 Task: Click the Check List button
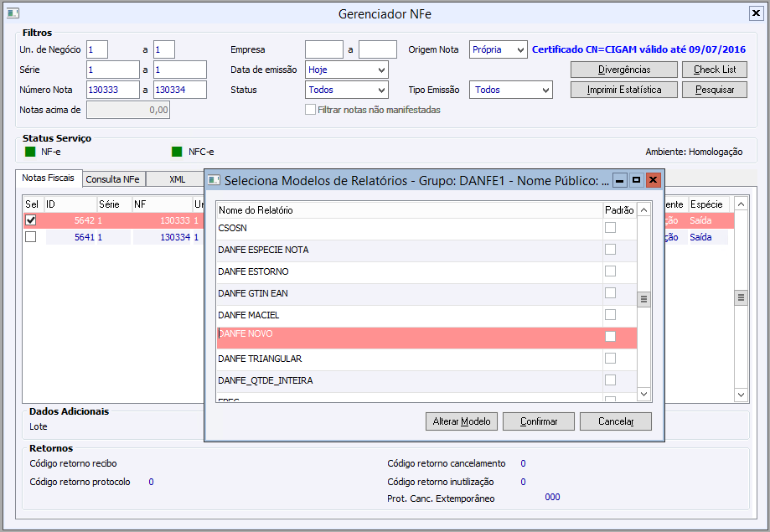pyautogui.click(x=715, y=70)
